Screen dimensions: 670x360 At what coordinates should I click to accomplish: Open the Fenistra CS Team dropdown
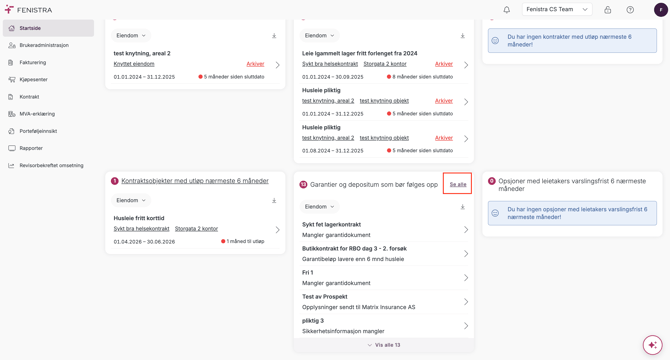click(557, 9)
